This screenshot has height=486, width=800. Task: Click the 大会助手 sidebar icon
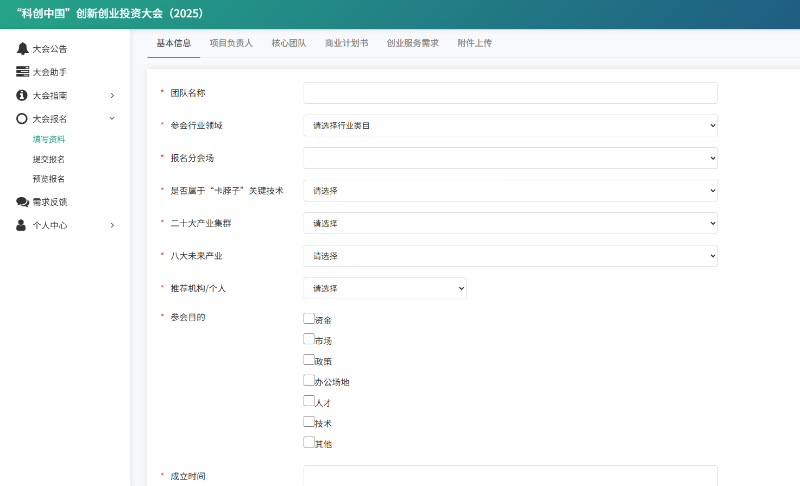click(22, 72)
